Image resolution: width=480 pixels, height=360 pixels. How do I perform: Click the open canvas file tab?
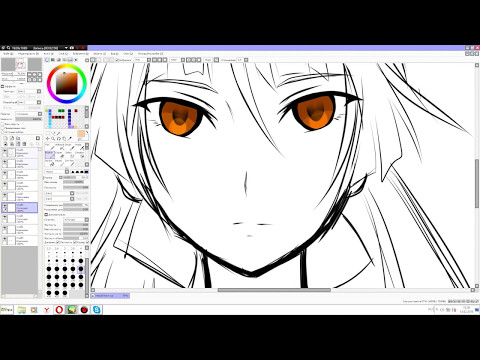click(110, 296)
